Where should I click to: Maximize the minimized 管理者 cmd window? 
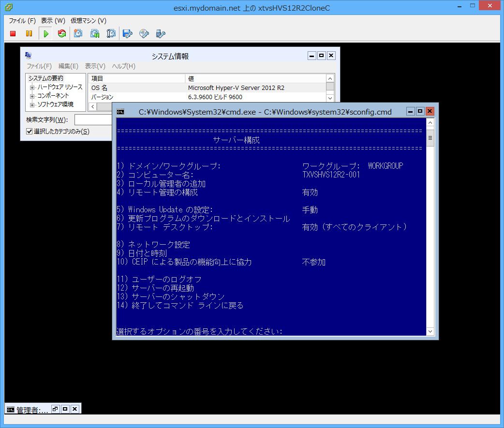click(65, 409)
